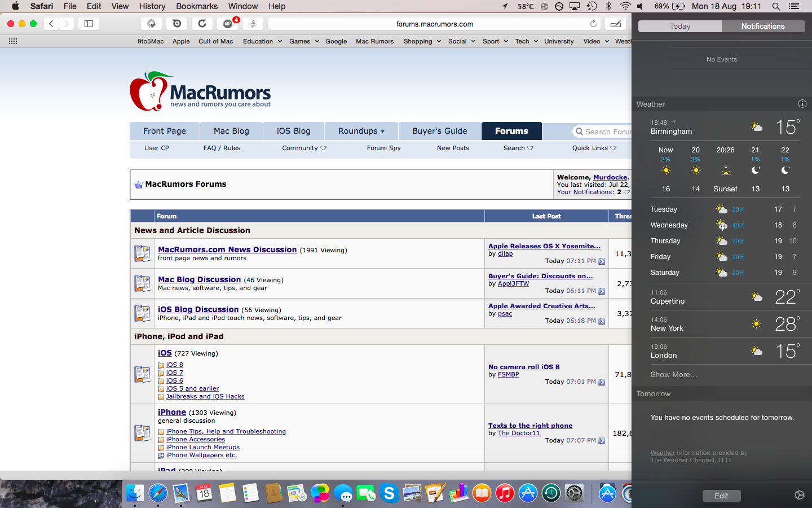Open Notification Center settings gear
This screenshot has width=812, height=508.
tap(799, 495)
